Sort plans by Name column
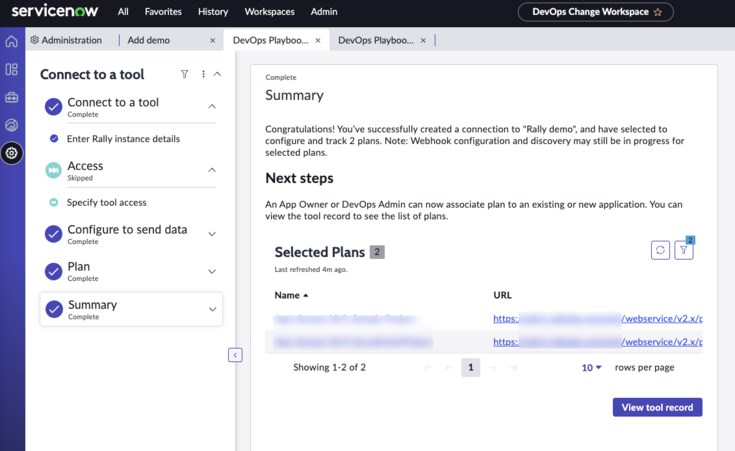This screenshot has height=451, width=735. click(x=291, y=295)
